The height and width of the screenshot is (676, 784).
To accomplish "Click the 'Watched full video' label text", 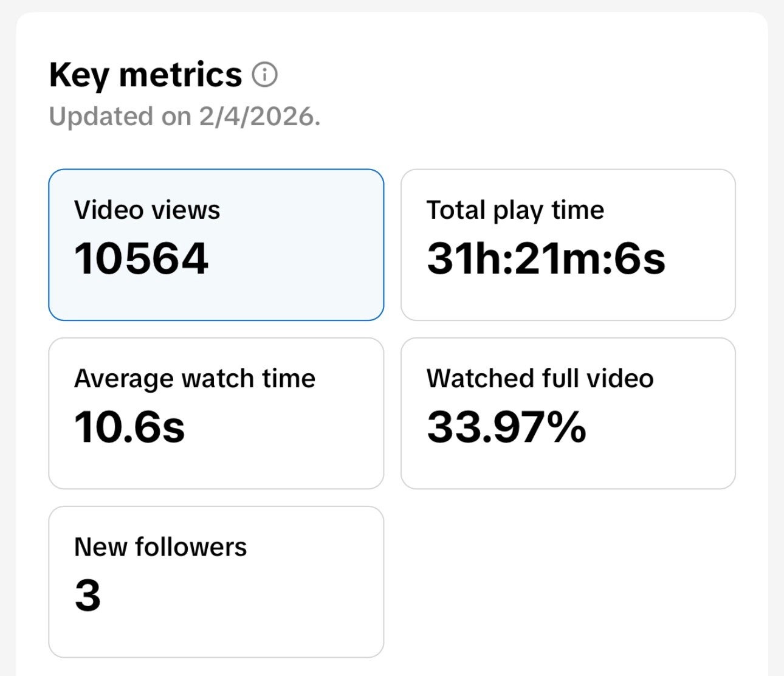I will (x=540, y=379).
